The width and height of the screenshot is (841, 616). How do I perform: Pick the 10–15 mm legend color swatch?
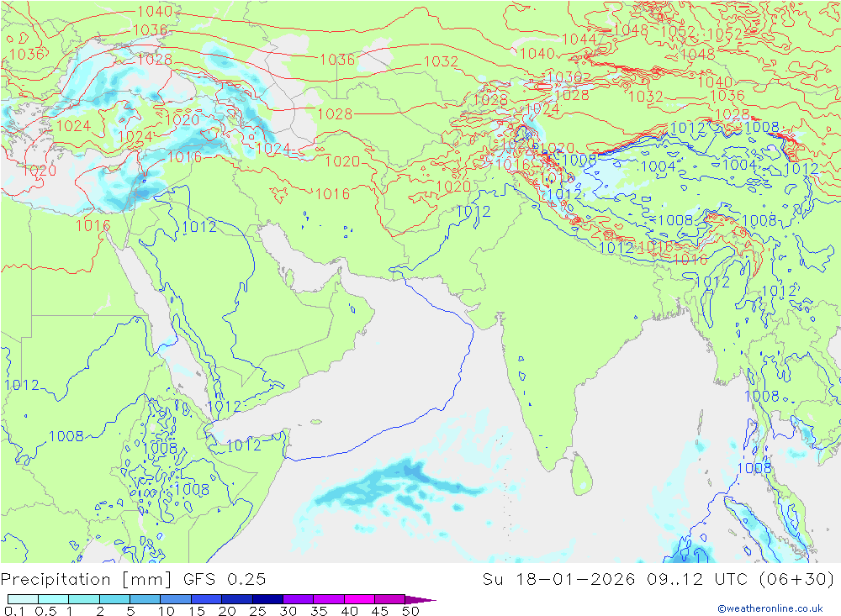176,599
